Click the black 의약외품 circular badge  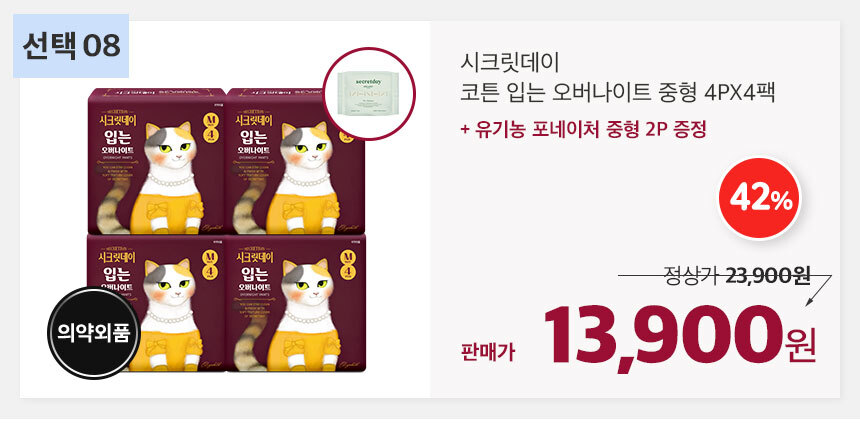pos(94,333)
